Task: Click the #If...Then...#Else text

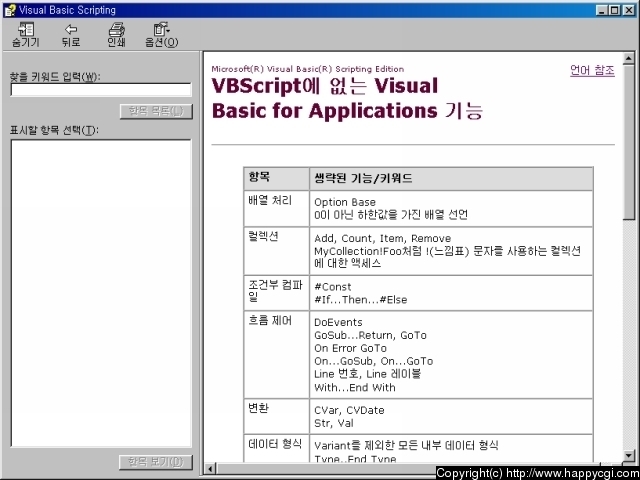Action: pyautogui.click(x=360, y=300)
